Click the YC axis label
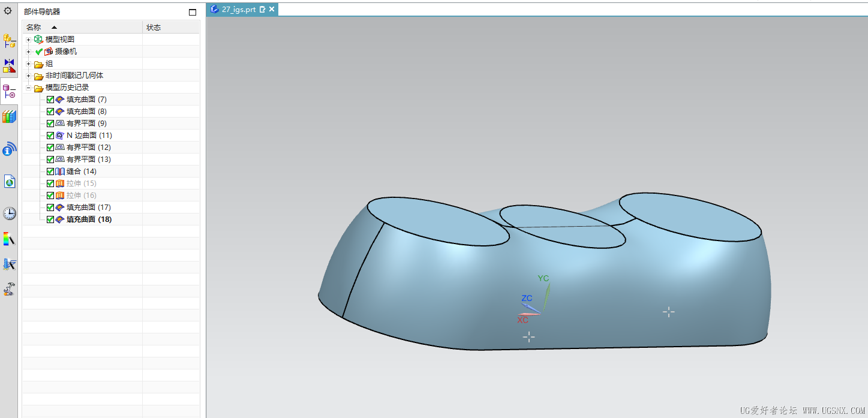868x418 pixels. pos(543,278)
